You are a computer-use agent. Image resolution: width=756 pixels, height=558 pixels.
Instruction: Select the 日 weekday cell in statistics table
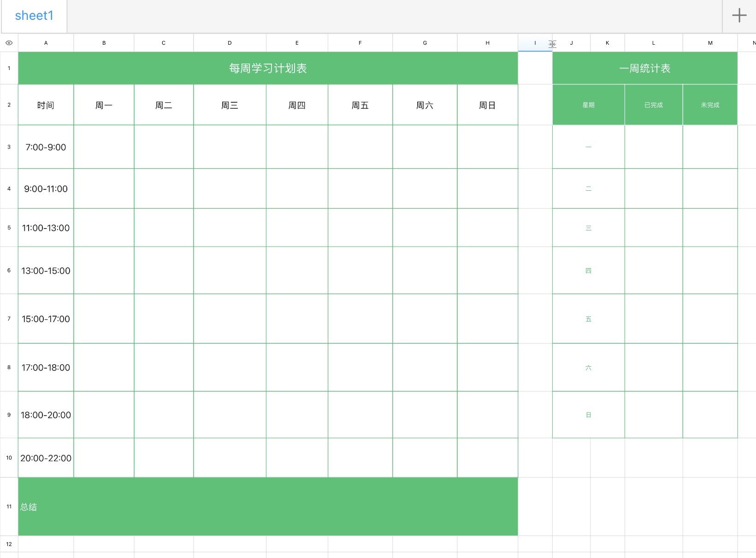589,415
